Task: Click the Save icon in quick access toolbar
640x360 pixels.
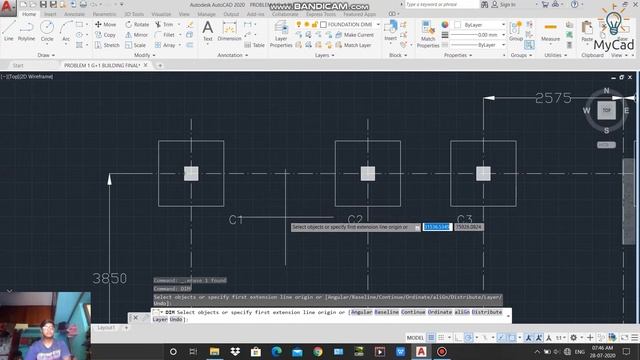Action: pos(43,4)
